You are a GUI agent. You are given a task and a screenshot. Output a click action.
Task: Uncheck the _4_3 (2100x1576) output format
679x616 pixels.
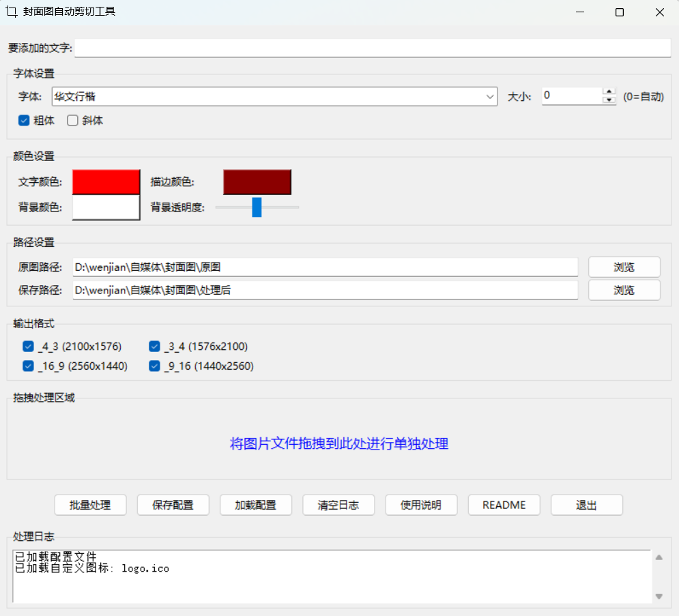pyautogui.click(x=28, y=347)
